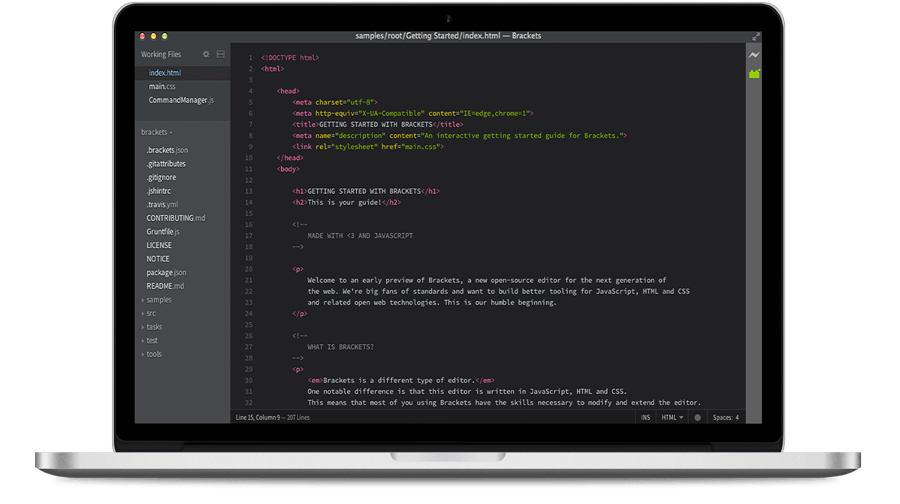Image resolution: width=900 pixels, height=504 pixels.
Task: Click the Line 15, Column 9 cursor indicator
Action: (x=262, y=417)
